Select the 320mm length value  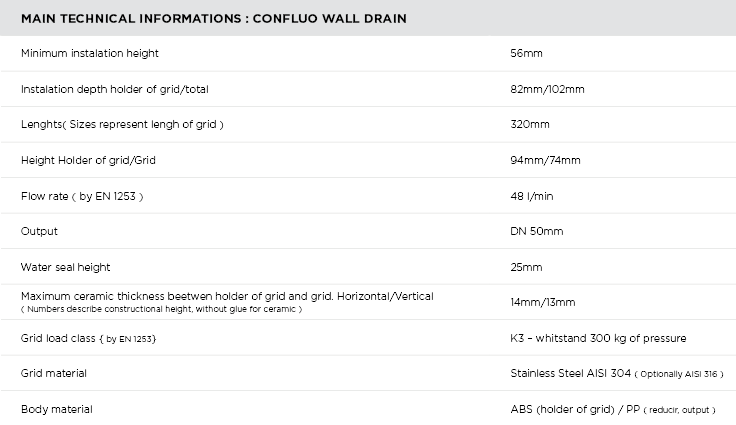pyautogui.click(x=530, y=125)
